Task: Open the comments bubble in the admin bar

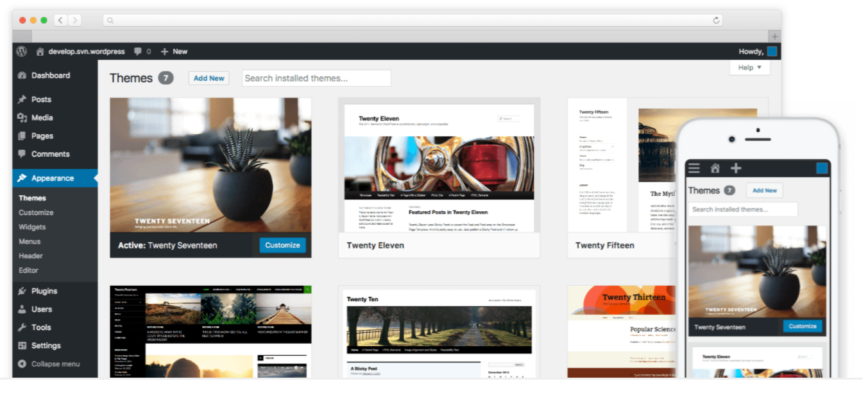Action: (x=138, y=51)
